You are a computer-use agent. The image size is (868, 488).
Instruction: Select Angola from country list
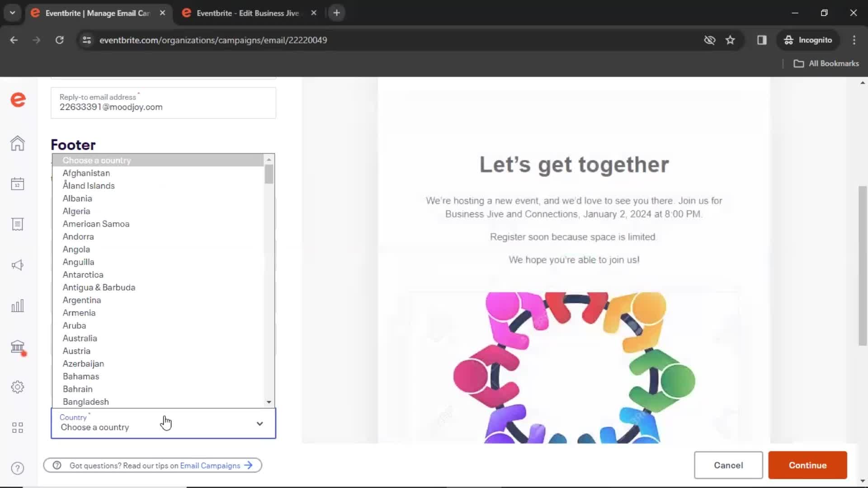(x=158, y=249)
